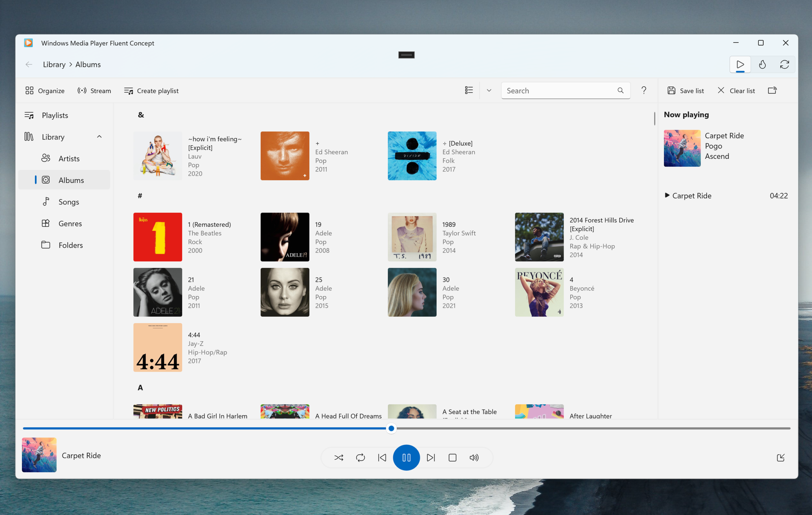This screenshot has width=812, height=515.
Task: Open Genres in sidebar
Action: tap(63, 223)
